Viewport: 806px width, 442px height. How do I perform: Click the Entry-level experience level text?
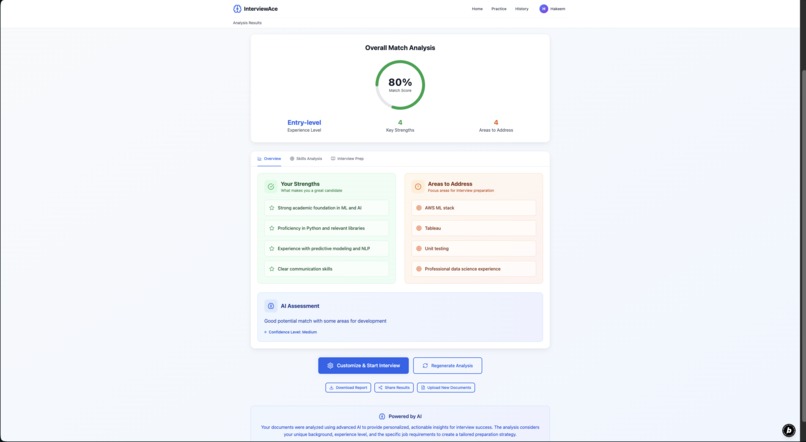click(x=304, y=123)
